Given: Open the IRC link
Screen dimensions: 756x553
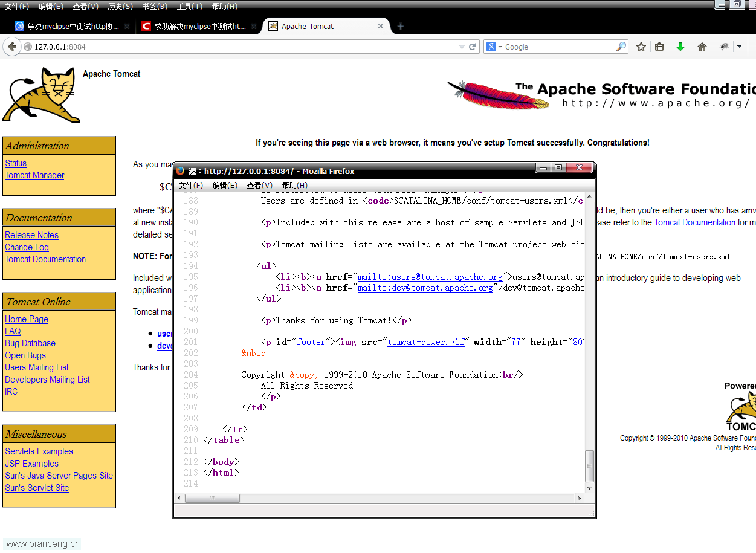Looking at the screenshot, I should 11,392.
